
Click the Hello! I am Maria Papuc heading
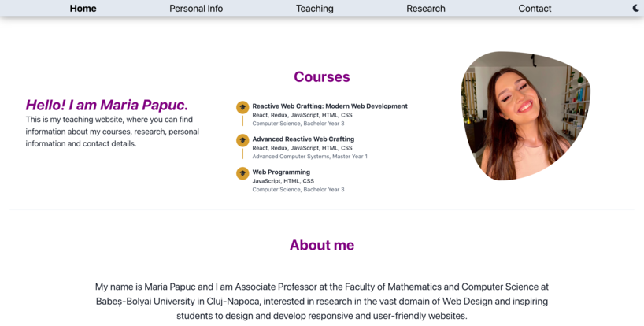coord(107,105)
